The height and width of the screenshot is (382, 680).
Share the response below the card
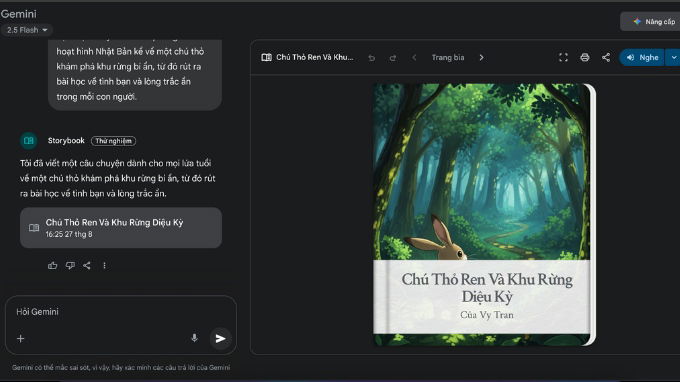tap(87, 265)
